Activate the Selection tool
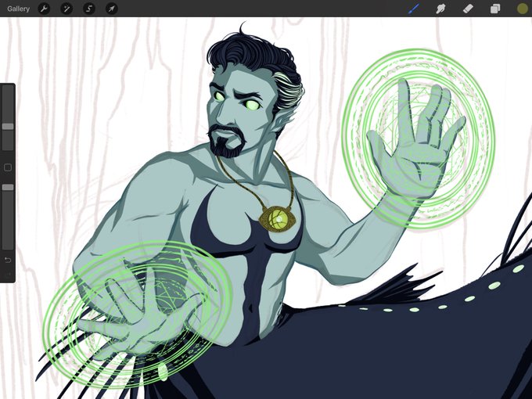 click(x=89, y=9)
